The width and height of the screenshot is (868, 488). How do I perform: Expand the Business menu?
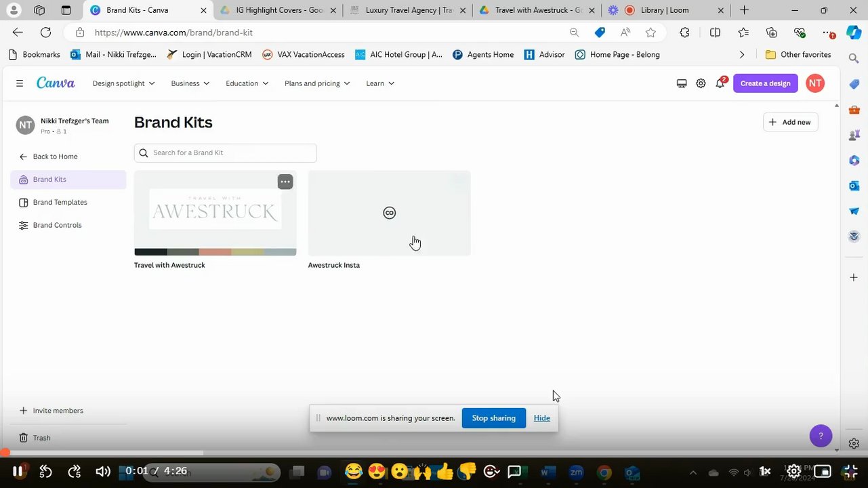[190, 83]
